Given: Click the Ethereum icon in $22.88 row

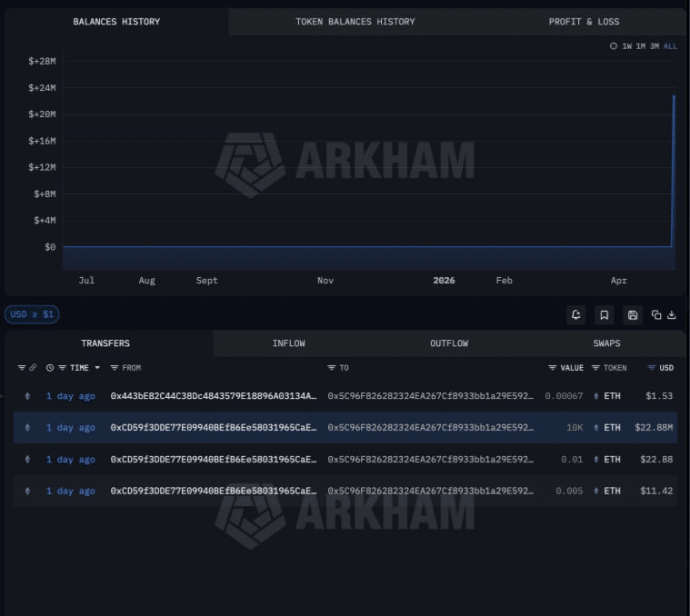Looking at the screenshot, I should [x=27, y=460].
